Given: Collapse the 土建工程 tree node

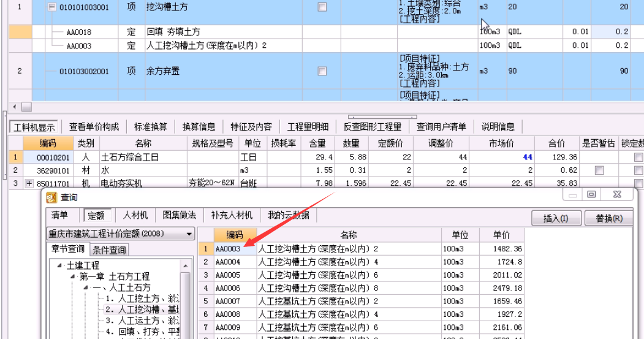Looking at the screenshot, I should [x=59, y=265].
